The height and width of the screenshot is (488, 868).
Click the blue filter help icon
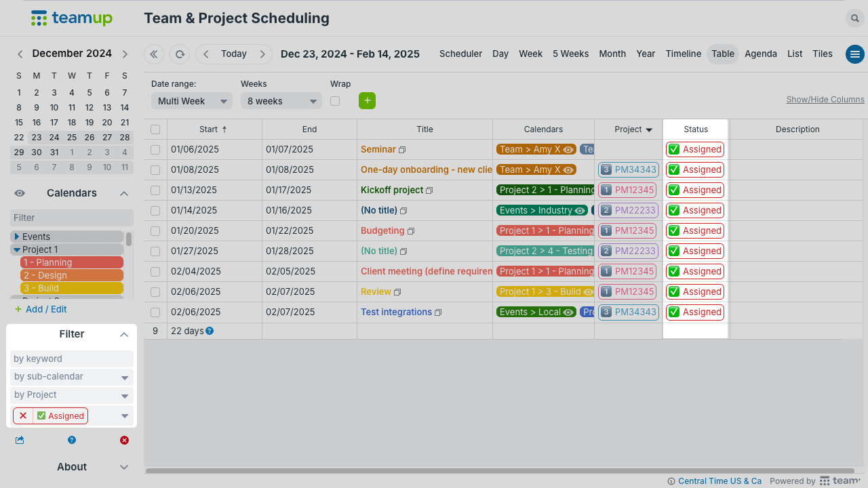click(72, 440)
